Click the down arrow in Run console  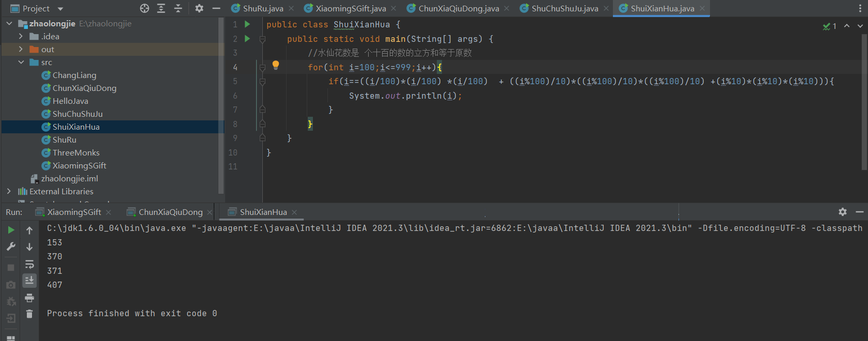(x=29, y=247)
